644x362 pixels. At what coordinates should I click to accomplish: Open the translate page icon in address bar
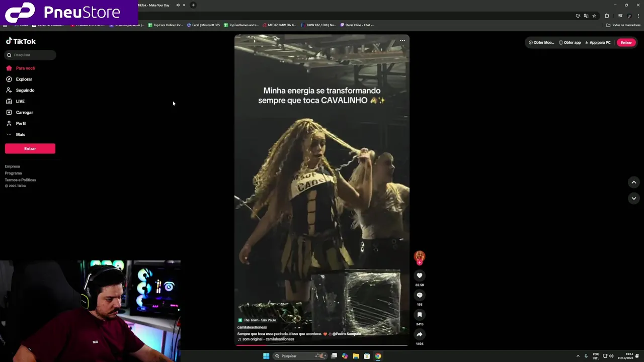point(586,16)
